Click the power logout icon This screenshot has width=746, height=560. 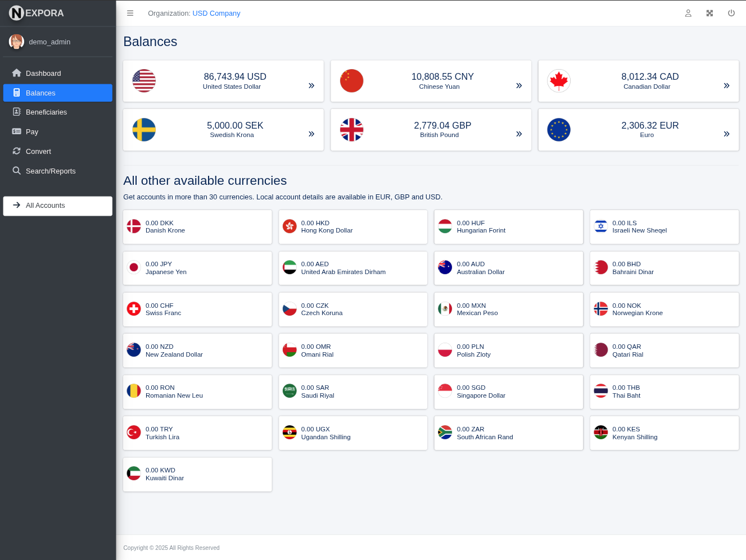(731, 13)
